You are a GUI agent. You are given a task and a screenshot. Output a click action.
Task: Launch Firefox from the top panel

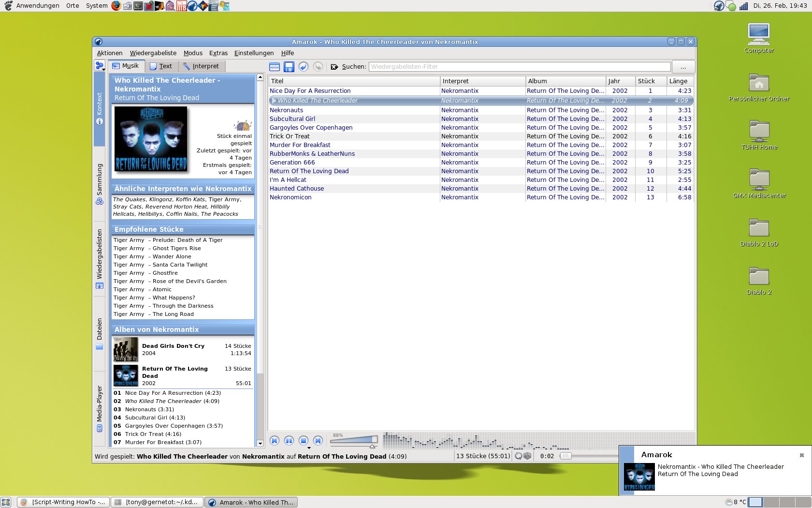[116, 6]
